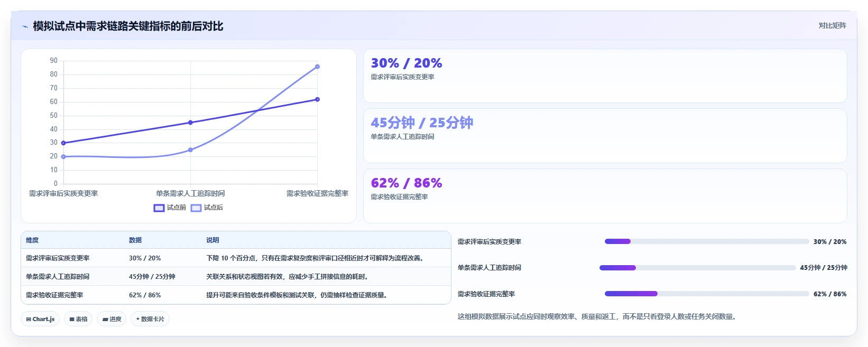This screenshot has height=347, width=868.
Task: Click the title 模拟试点中需求链路关键指标的前后对比
Action: point(128,26)
